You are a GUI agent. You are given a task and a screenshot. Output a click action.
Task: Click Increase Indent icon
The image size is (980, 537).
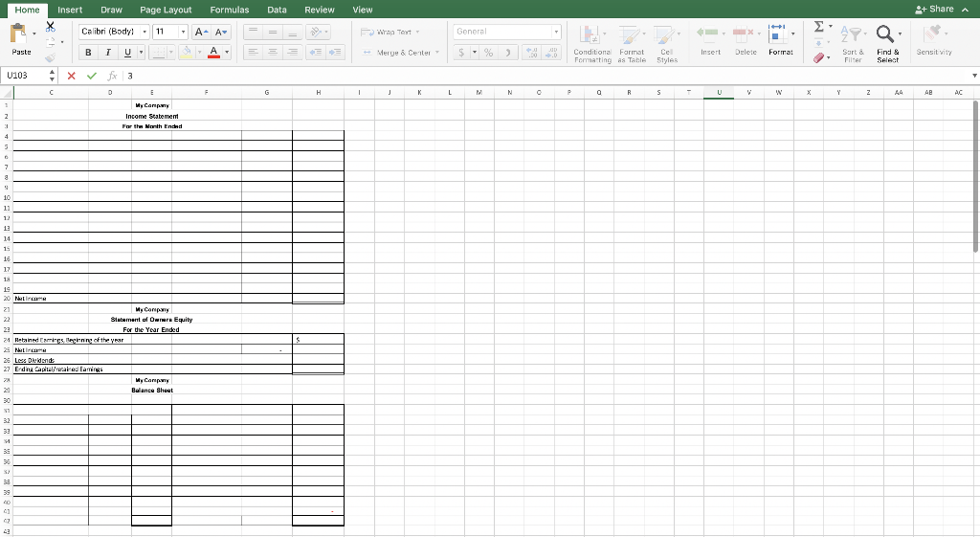(x=335, y=53)
